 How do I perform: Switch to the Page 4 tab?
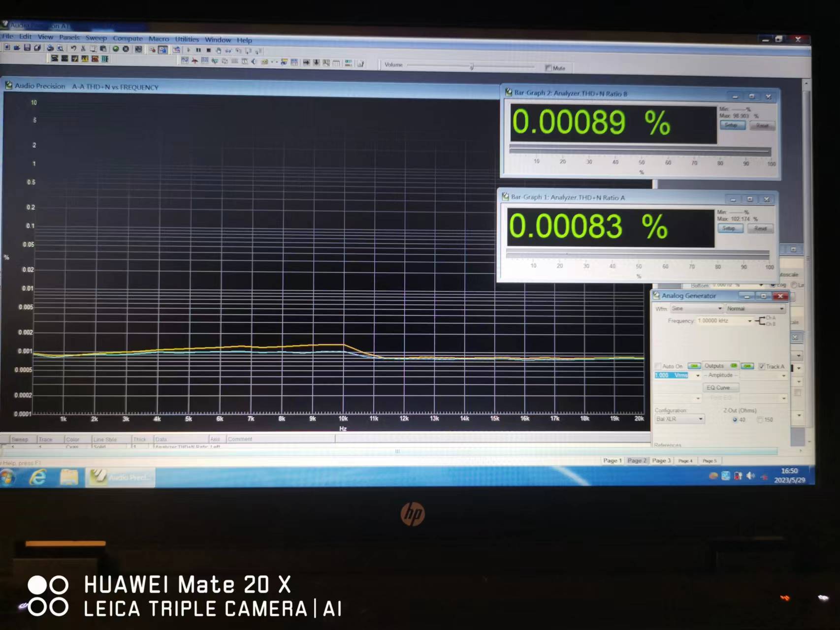click(685, 461)
